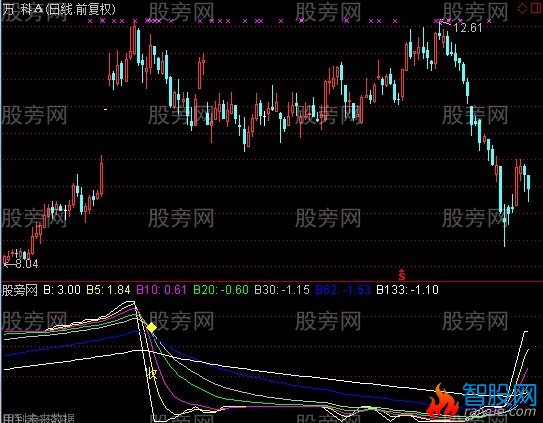Click the 'B10: 0.61' indicator value
This screenshot has height=423, width=543.
coord(161,290)
